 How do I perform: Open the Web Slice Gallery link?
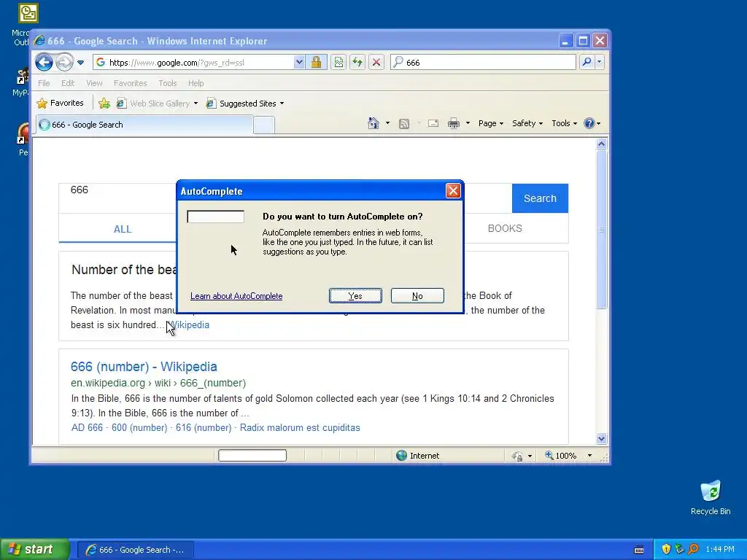coord(153,104)
